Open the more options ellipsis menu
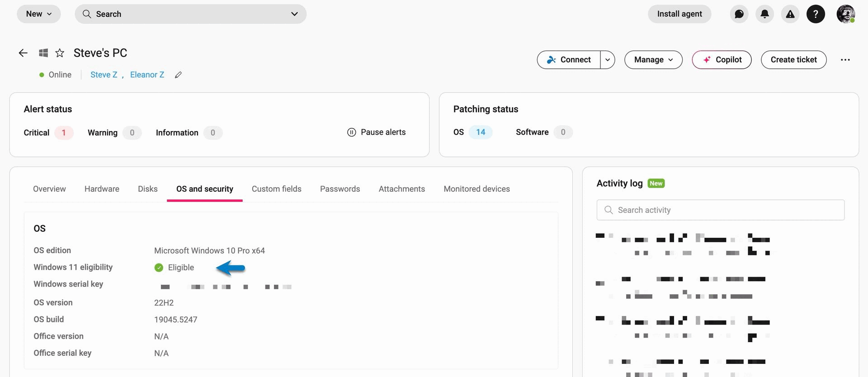This screenshot has height=377, width=868. 845,60
